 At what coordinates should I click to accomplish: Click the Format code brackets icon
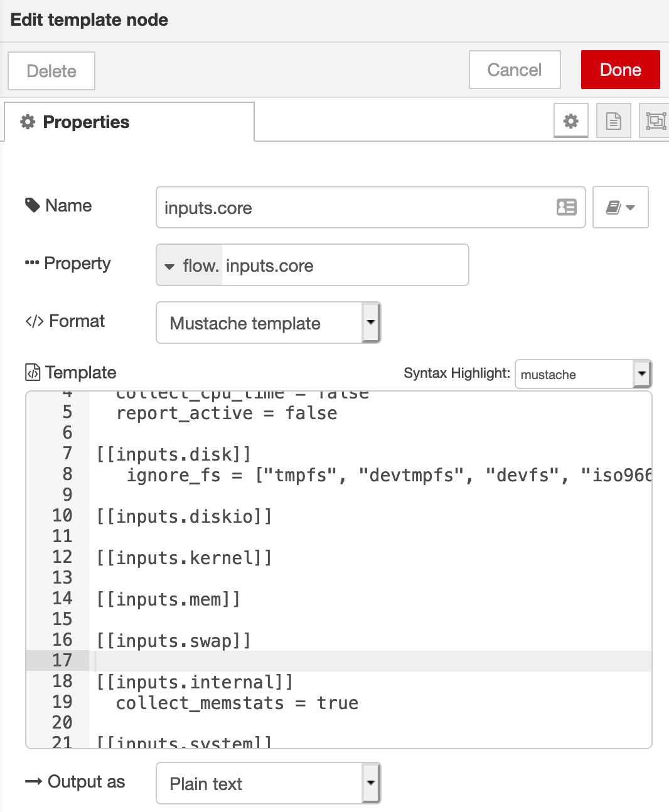(x=34, y=321)
